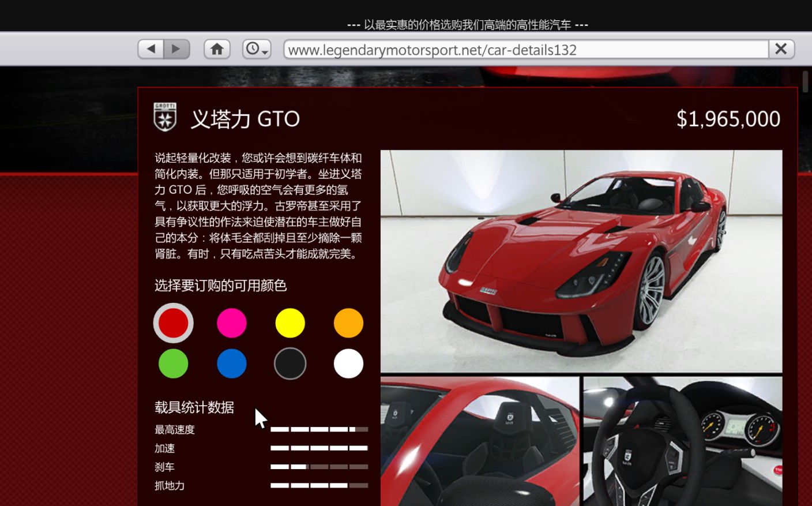Click the 抓地力 stat bar

pyautogui.click(x=319, y=485)
